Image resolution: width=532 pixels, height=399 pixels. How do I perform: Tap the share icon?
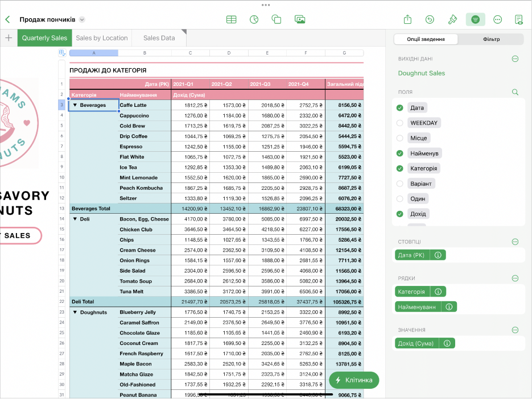point(407,19)
